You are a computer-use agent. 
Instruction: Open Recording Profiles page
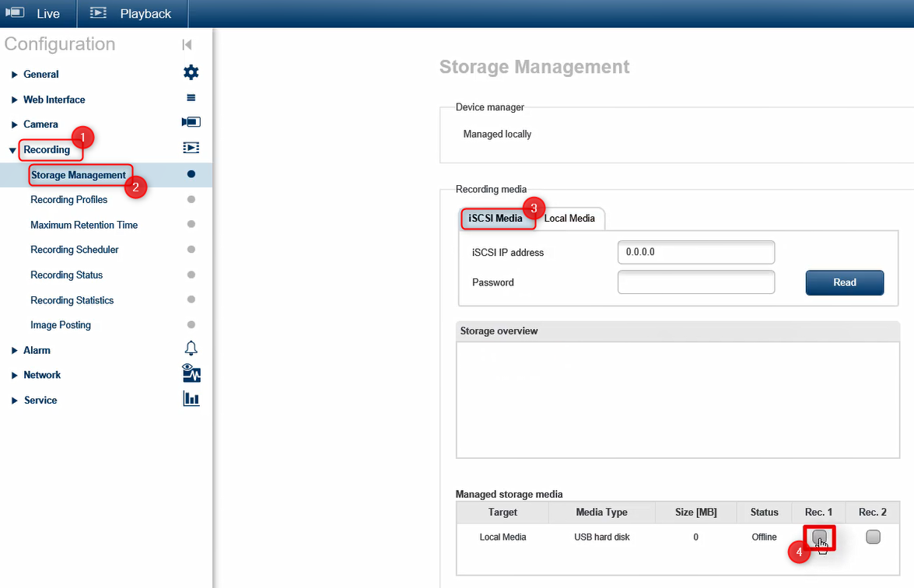tap(69, 200)
